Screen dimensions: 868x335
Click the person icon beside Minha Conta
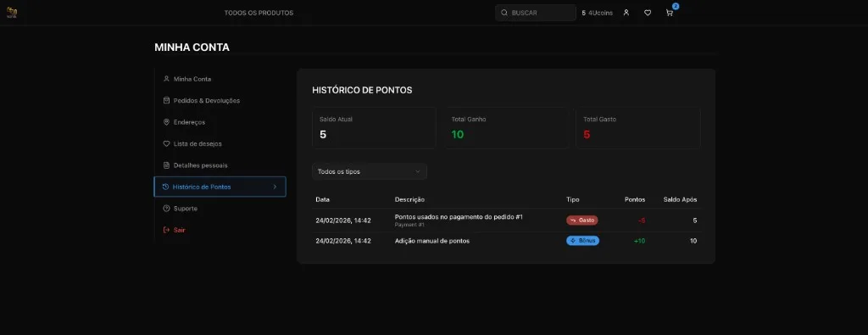166,79
